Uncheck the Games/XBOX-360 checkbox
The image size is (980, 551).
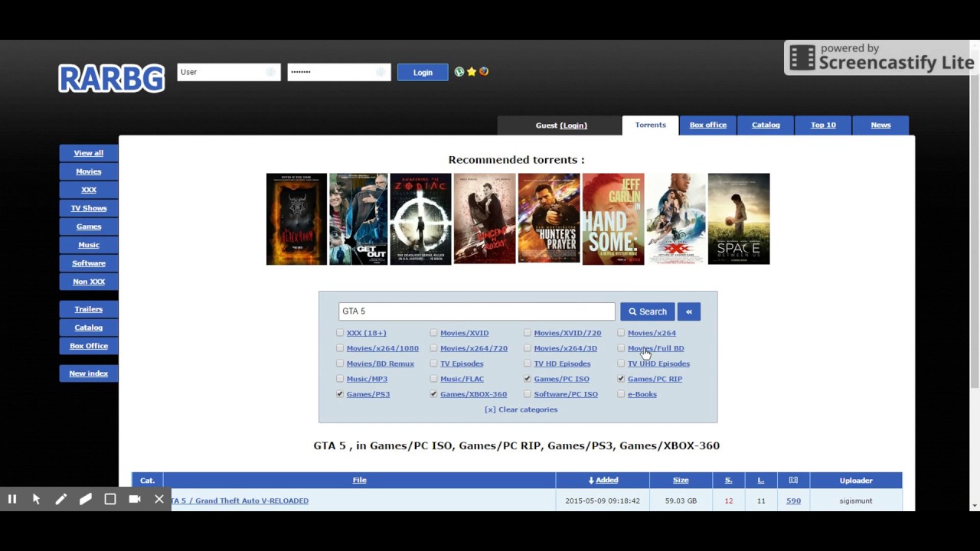[x=433, y=394]
